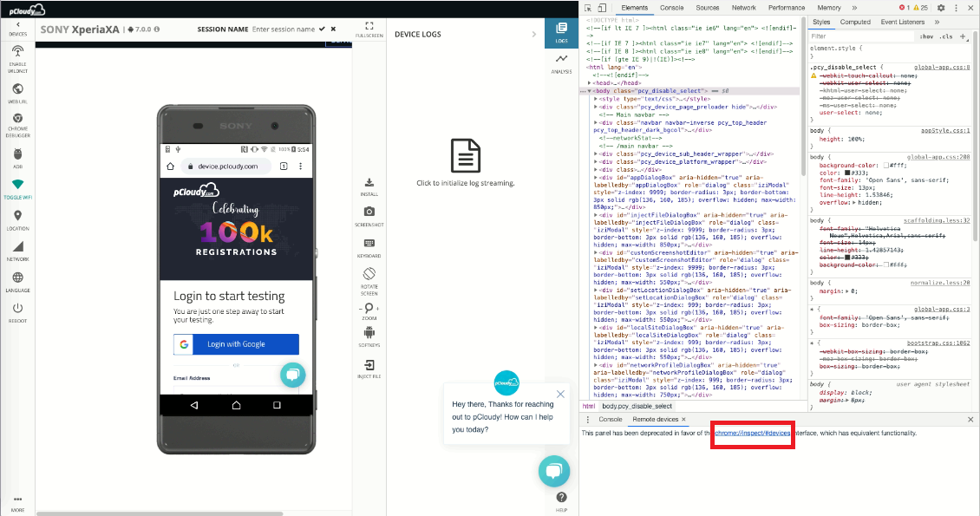
Task: Click the #fff background-color swatch
Action: pyautogui.click(x=886, y=166)
